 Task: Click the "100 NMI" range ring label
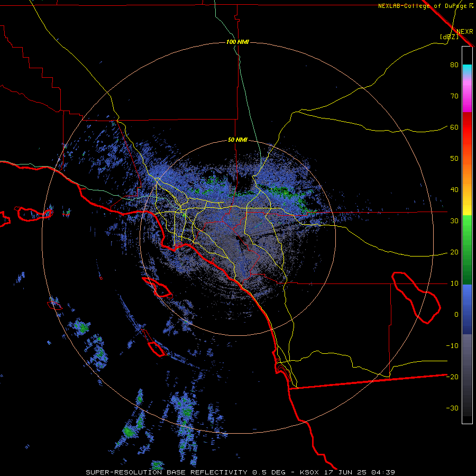coord(237,42)
